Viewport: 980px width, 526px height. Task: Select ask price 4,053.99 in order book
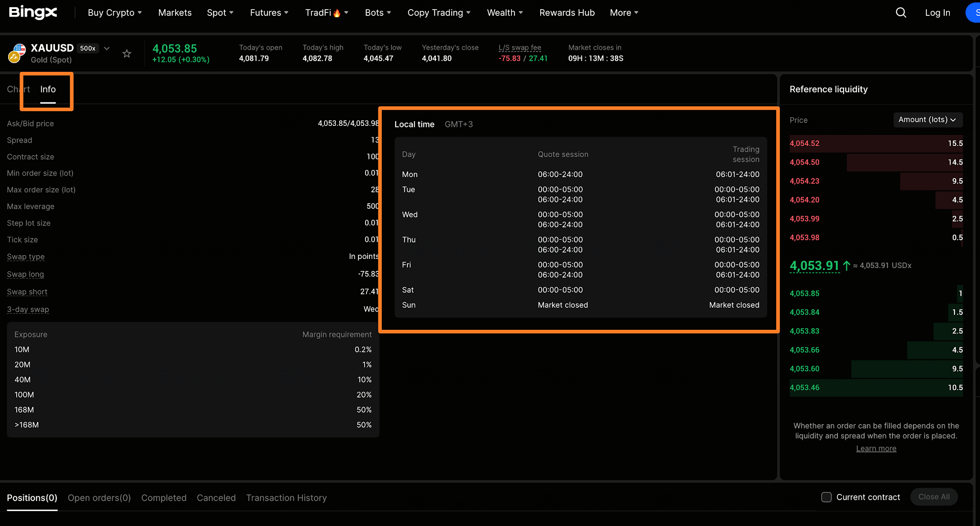(805, 219)
